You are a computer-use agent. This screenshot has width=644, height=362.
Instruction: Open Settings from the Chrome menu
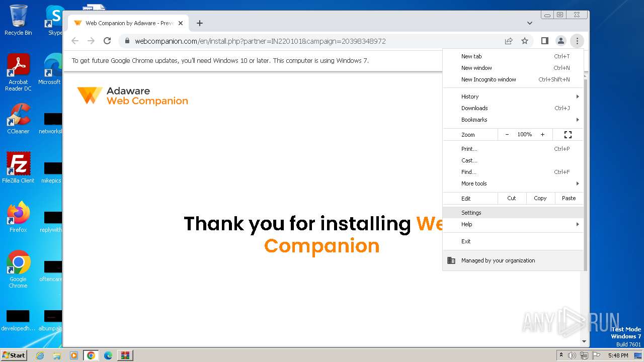point(513,213)
